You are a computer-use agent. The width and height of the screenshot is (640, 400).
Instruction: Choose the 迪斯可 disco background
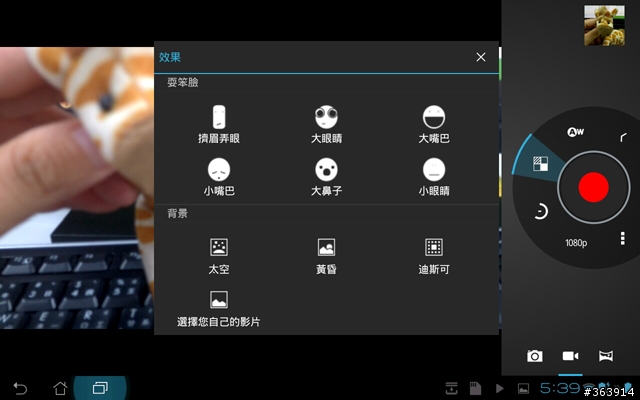point(434,256)
